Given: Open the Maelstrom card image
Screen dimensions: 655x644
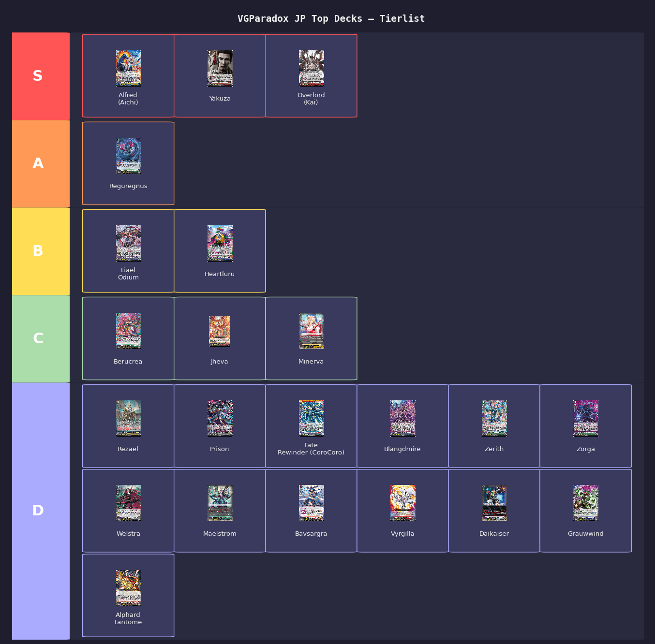Looking at the screenshot, I should (220, 503).
